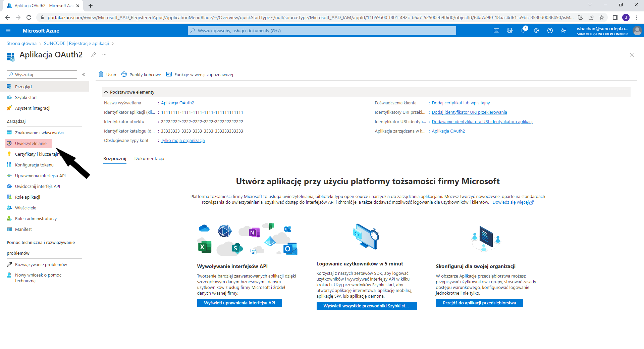The width and height of the screenshot is (644, 349).
Task: Open the Chrome three-dot menu
Action: [637, 17]
